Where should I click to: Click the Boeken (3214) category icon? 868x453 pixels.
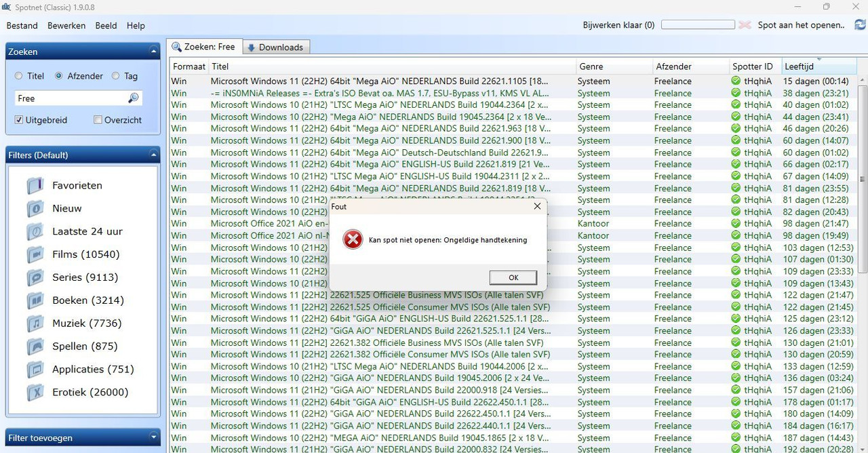[x=35, y=300]
